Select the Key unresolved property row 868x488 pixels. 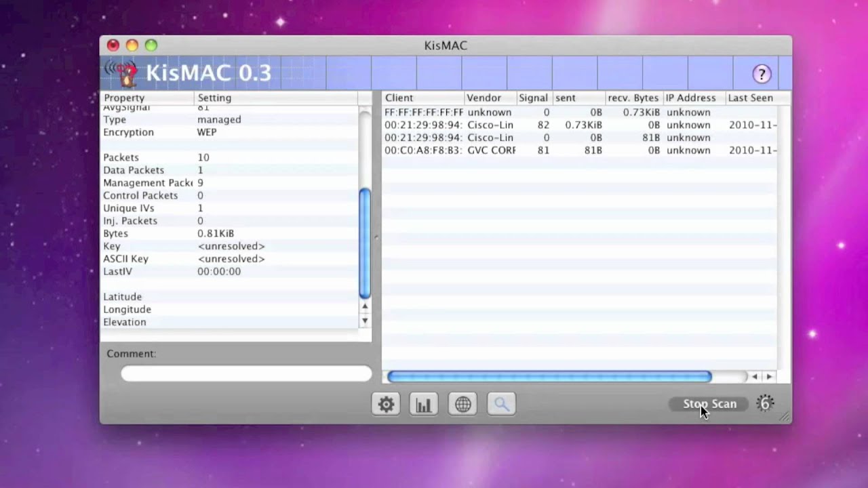click(x=229, y=246)
